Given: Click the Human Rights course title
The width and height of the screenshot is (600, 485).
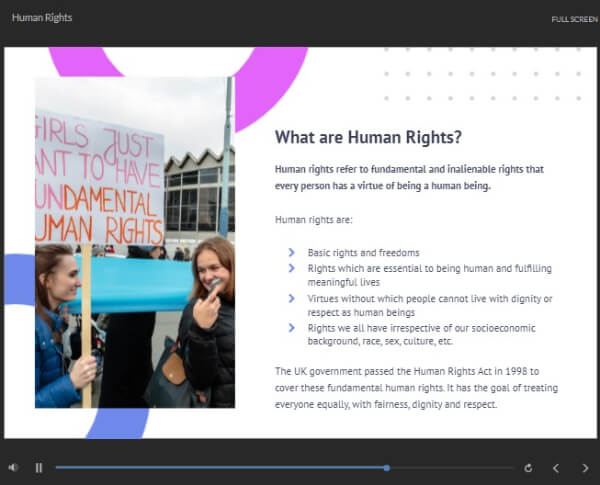Looking at the screenshot, I should coord(42,18).
